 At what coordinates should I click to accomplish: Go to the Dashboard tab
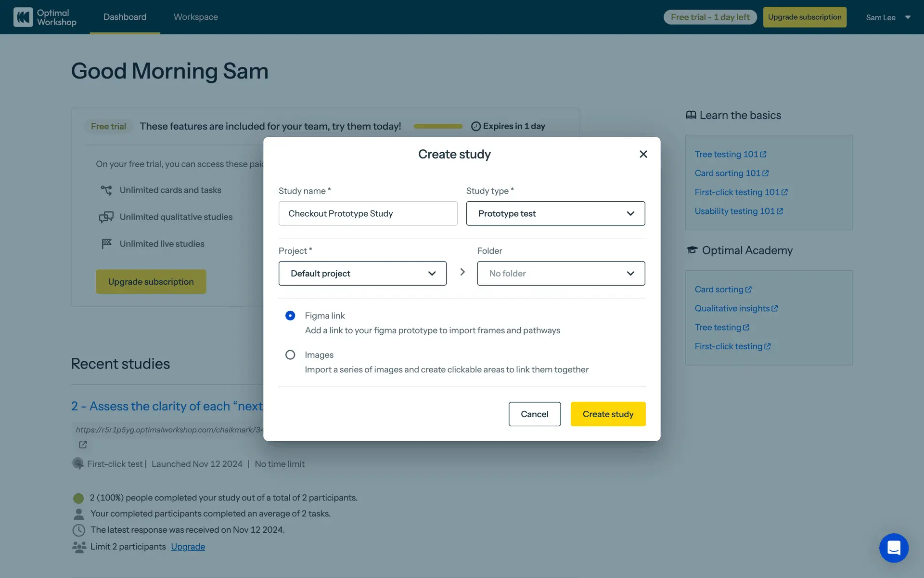tap(125, 17)
